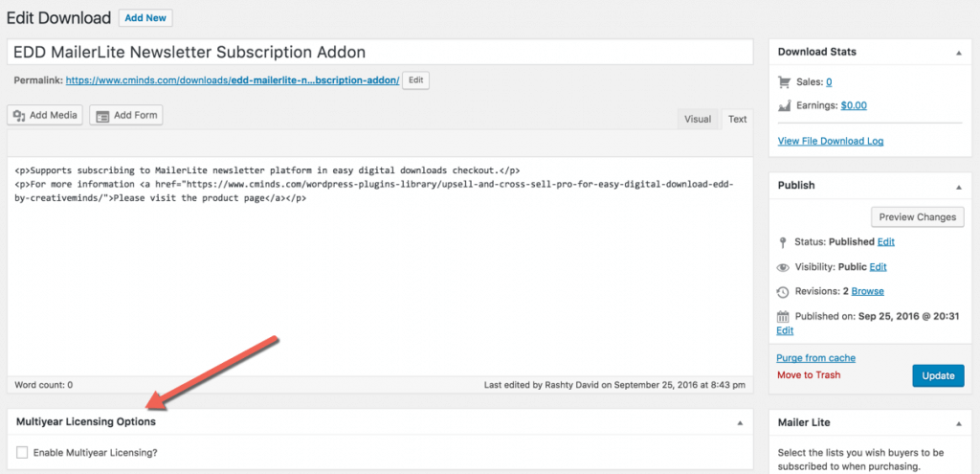Open the View File Download Log link
The height and width of the screenshot is (474, 980).
click(x=830, y=141)
